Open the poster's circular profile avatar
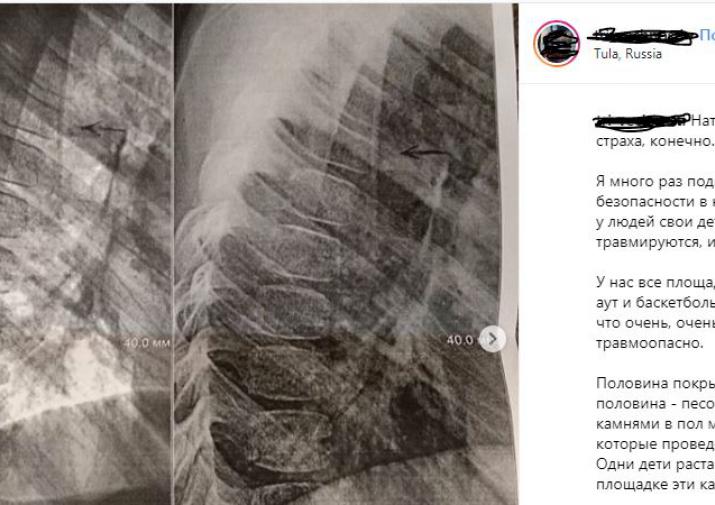This screenshot has height=505, width=715. 556,43
